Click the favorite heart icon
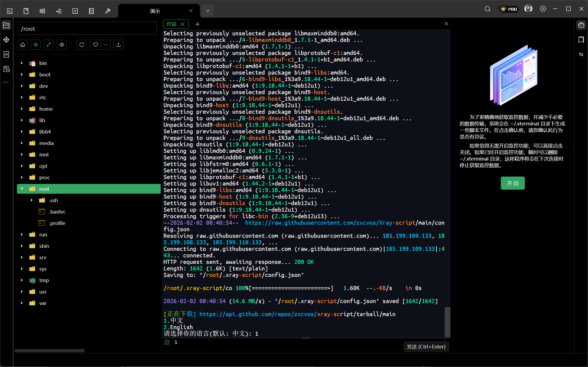The width and height of the screenshot is (588, 367). point(95,45)
